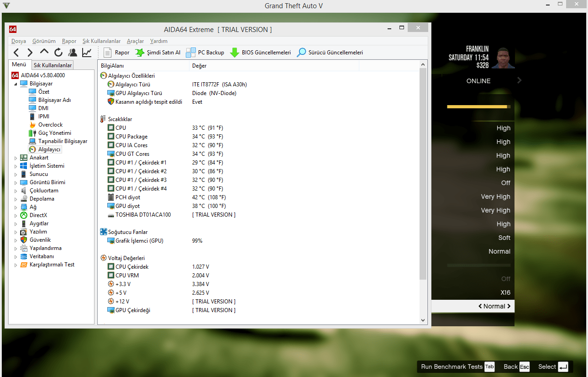Select Özet under Bilgisayar
This screenshot has width=588, height=377.
click(x=44, y=92)
